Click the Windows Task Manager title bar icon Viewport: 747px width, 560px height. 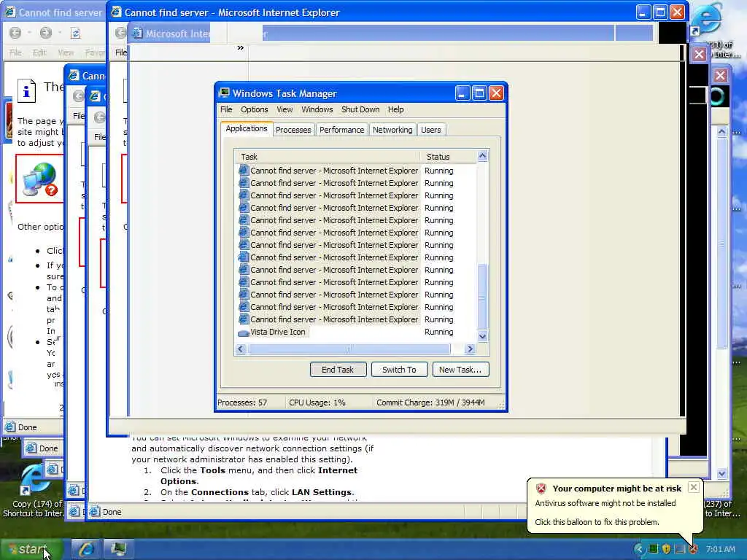[224, 93]
